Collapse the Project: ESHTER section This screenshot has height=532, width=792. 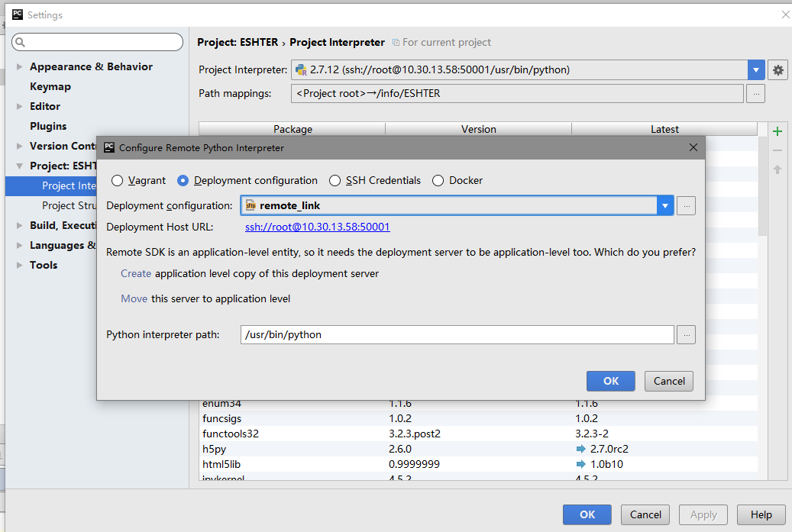(x=19, y=166)
